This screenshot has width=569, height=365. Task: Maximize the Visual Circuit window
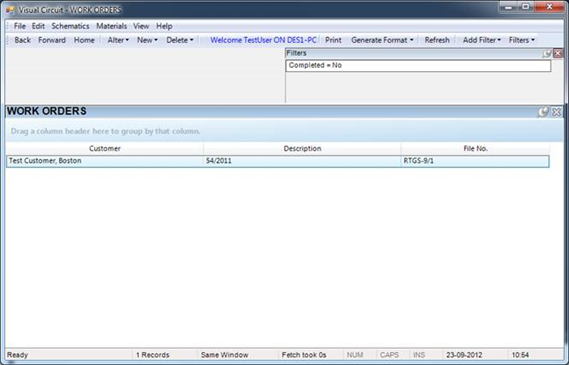pos(525,7)
